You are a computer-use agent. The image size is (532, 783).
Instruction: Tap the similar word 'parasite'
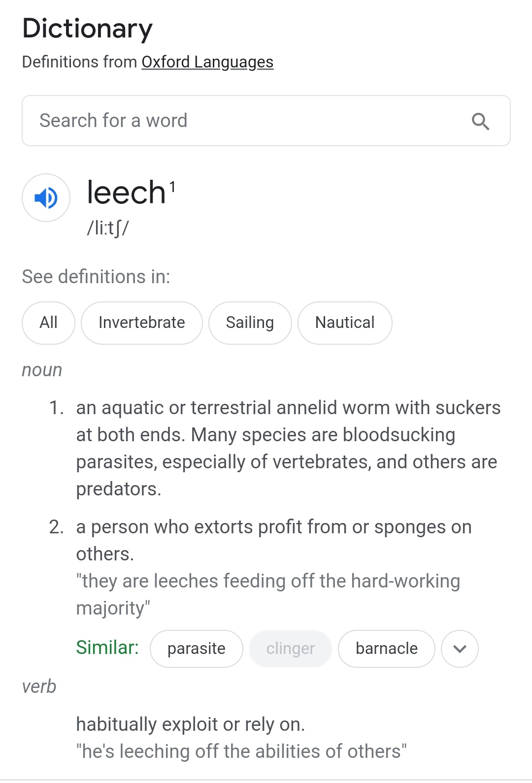(x=196, y=649)
